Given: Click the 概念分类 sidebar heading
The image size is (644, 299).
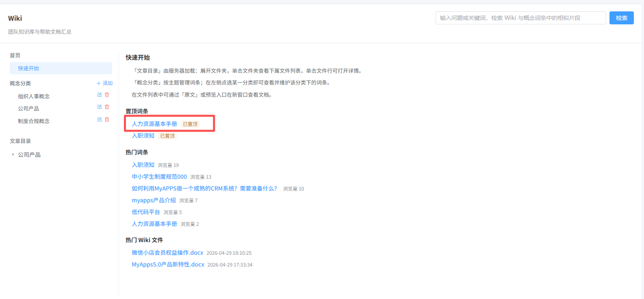Looking at the screenshot, I should [20, 83].
